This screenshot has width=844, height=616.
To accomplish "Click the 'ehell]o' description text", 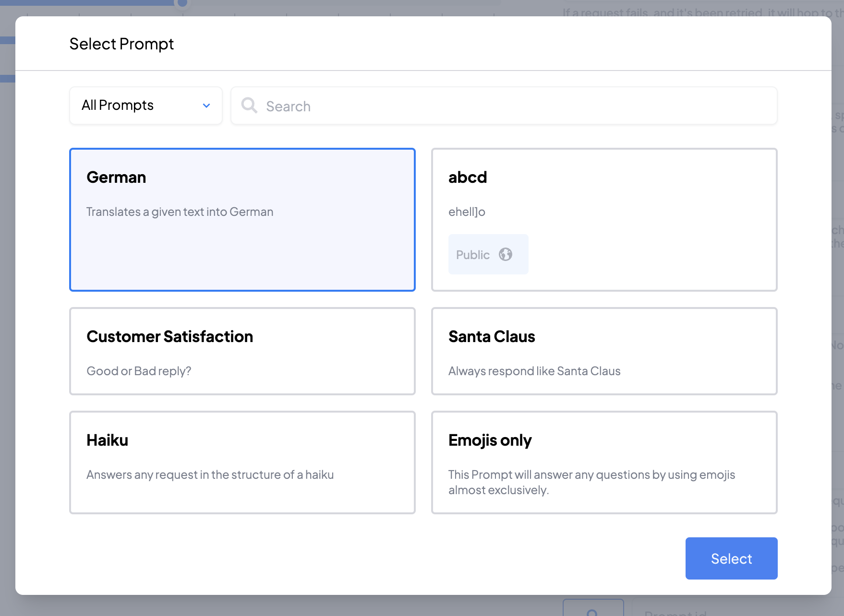I will click(x=467, y=212).
